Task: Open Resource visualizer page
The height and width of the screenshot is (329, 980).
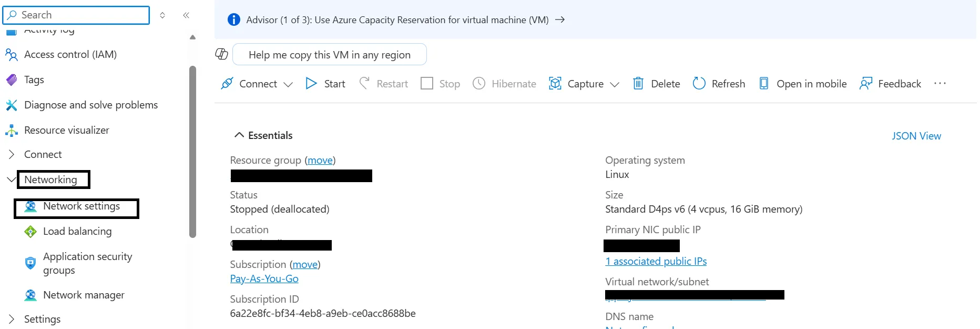Action: (x=67, y=130)
